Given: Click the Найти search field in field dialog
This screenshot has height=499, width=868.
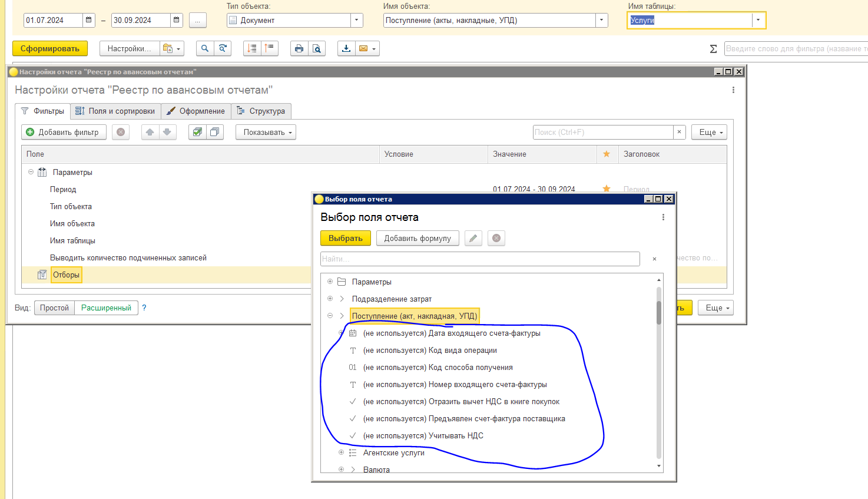Looking at the screenshot, I should click(x=479, y=259).
